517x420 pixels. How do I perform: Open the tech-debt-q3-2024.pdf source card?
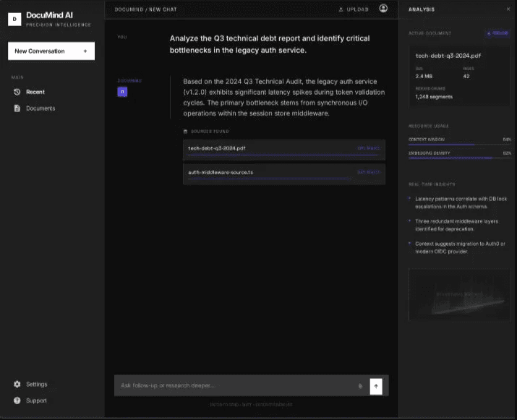(x=284, y=150)
